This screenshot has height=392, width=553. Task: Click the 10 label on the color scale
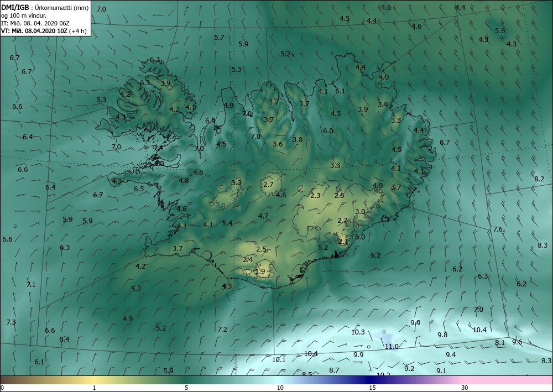click(280, 388)
